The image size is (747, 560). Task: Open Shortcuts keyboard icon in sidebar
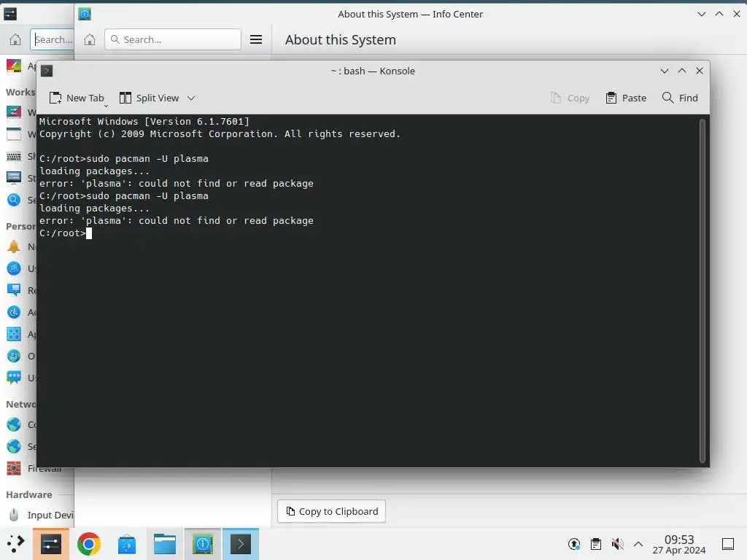point(14,156)
